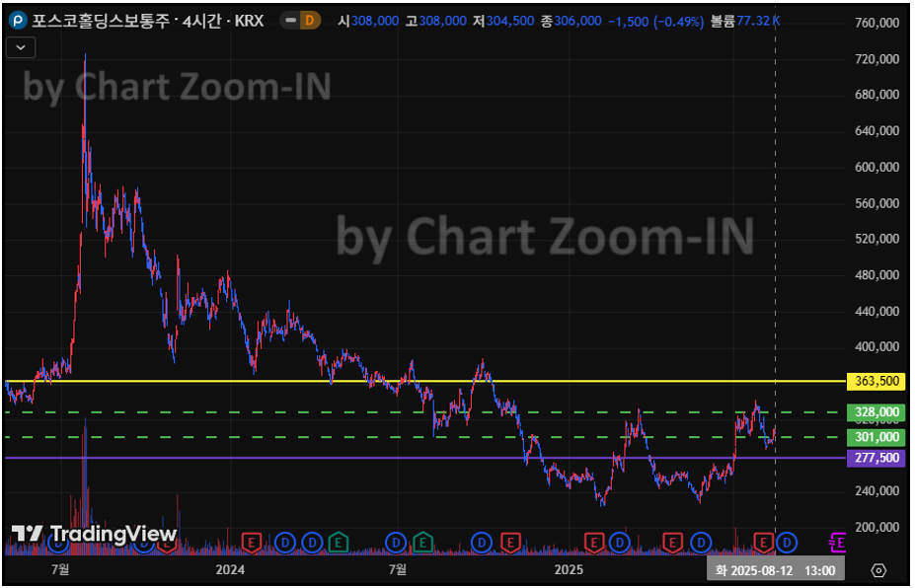Open the dividend D marker right of the 2025 earnings marker
The height and width of the screenshot is (588, 915).
click(x=619, y=543)
